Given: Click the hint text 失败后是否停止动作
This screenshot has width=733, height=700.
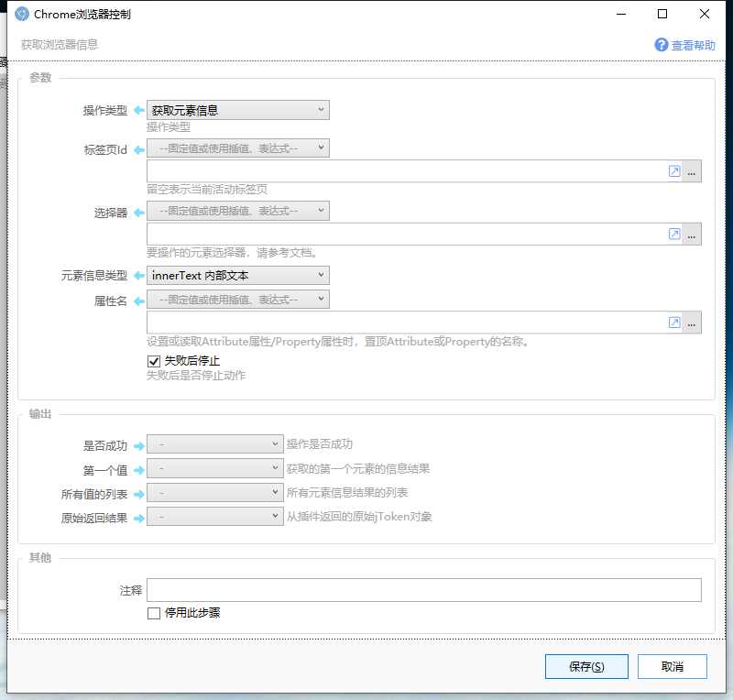Looking at the screenshot, I should 196,376.
